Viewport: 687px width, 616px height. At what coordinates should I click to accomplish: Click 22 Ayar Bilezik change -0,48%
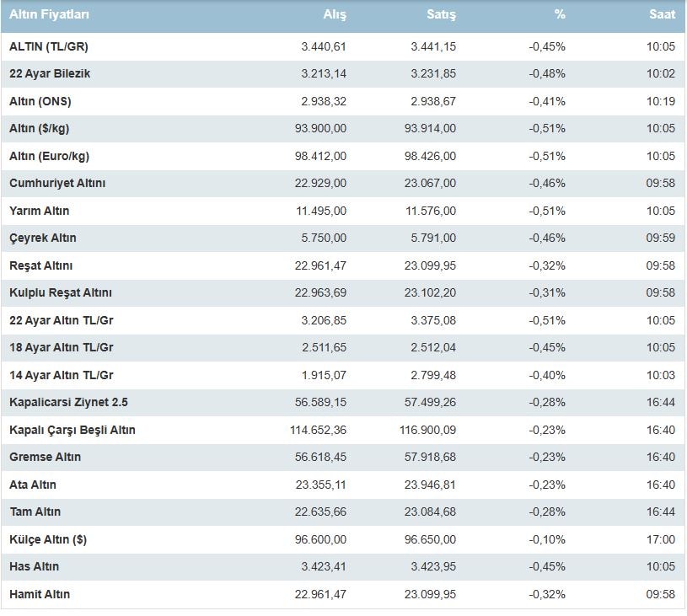coord(547,73)
